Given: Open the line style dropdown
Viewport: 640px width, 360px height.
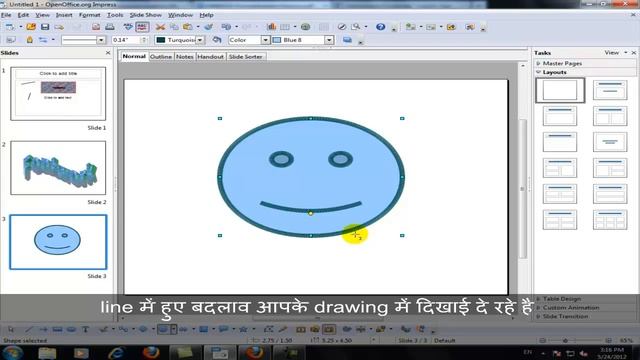Looking at the screenshot, I should (x=101, y=40).
